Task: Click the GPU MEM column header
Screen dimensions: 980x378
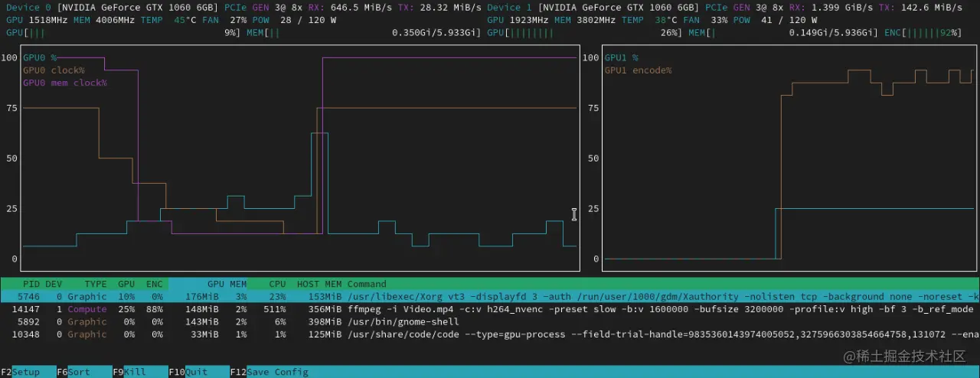Action: pyautogui.click(x=227, y=284)
